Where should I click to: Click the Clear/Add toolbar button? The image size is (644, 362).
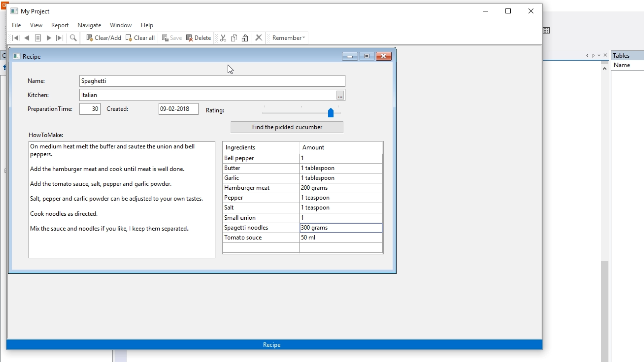pyautogui.click(x=104, y=38)
